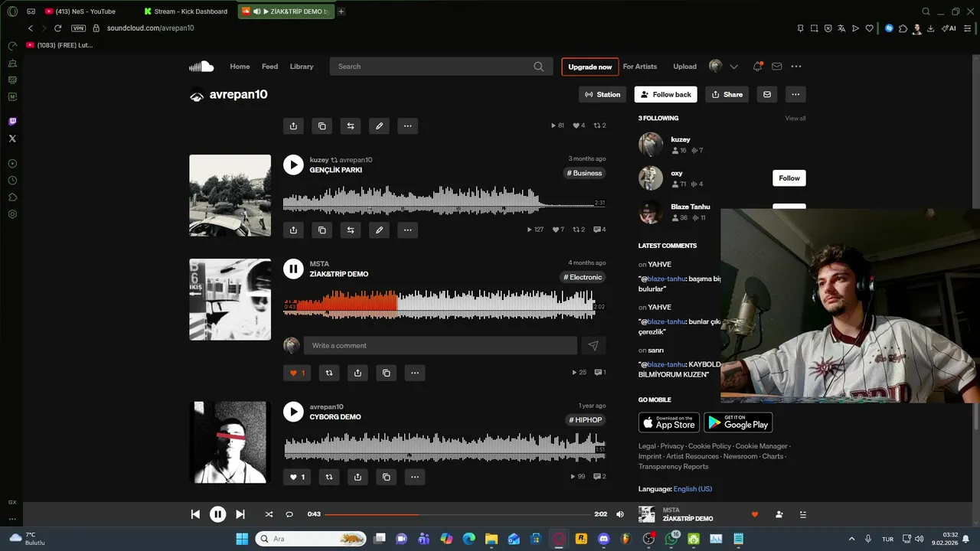980x551 pixels.
Task: Edit the GENÇLİK PARKI track with pencil icon
Action: 379,230
